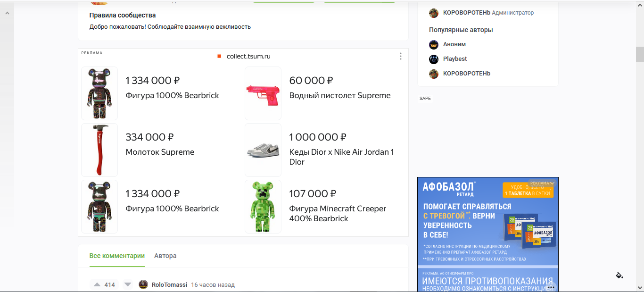
Task: Open the three-dot menu on the tsum ad
Action: tap(401, 56)
